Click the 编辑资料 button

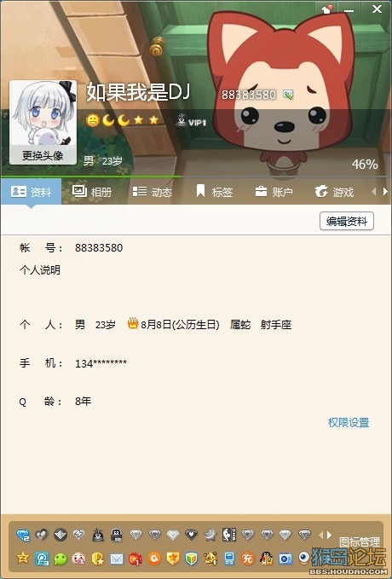coord(347,221)
